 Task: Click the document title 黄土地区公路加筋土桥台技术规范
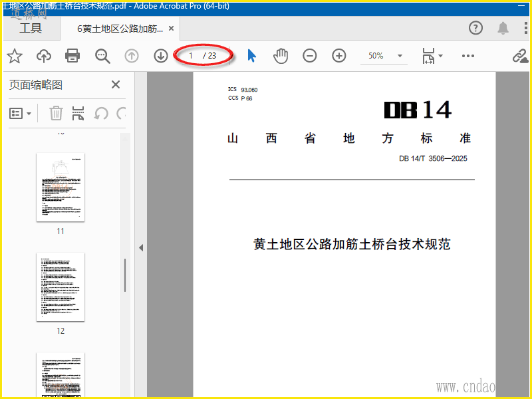(x=352, y=244)
